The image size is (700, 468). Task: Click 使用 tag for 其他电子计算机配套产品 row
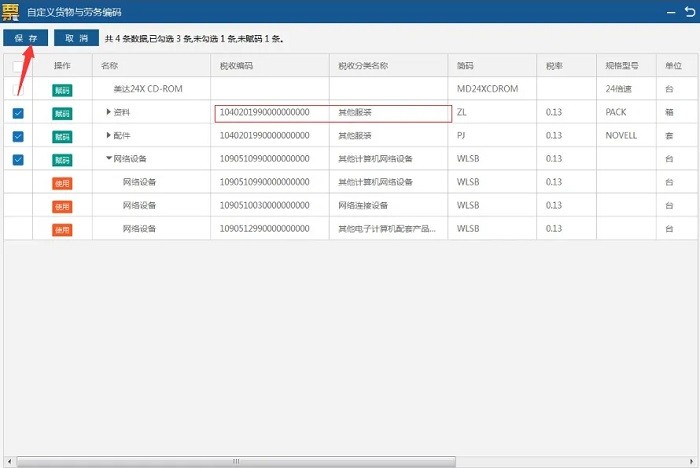coord(62,229)
